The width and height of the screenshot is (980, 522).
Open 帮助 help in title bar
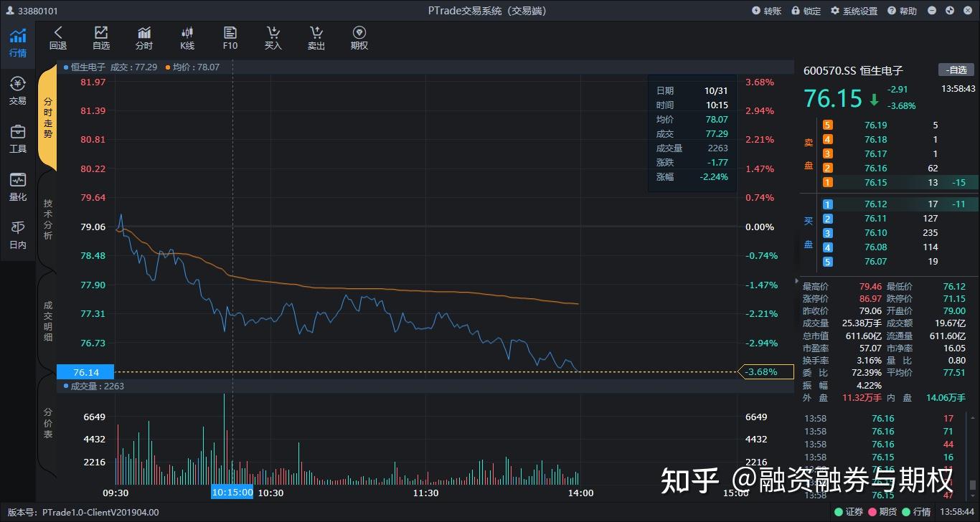tap(902, 11)
